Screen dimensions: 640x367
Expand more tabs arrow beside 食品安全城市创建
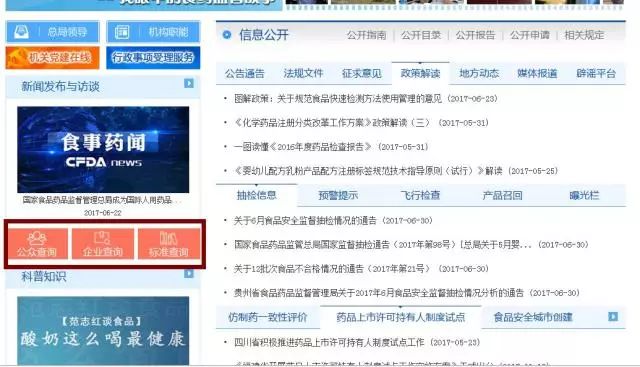coord(613,316)
